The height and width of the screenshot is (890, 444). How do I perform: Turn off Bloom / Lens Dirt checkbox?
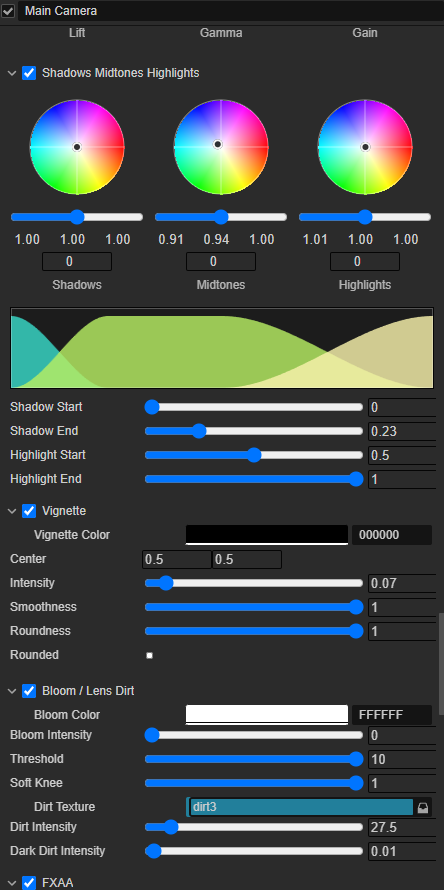point(29,691)
